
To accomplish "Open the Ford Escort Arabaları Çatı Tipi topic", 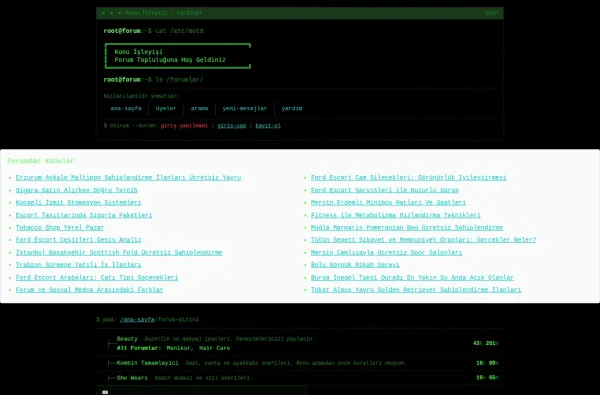I will [97, 277].
